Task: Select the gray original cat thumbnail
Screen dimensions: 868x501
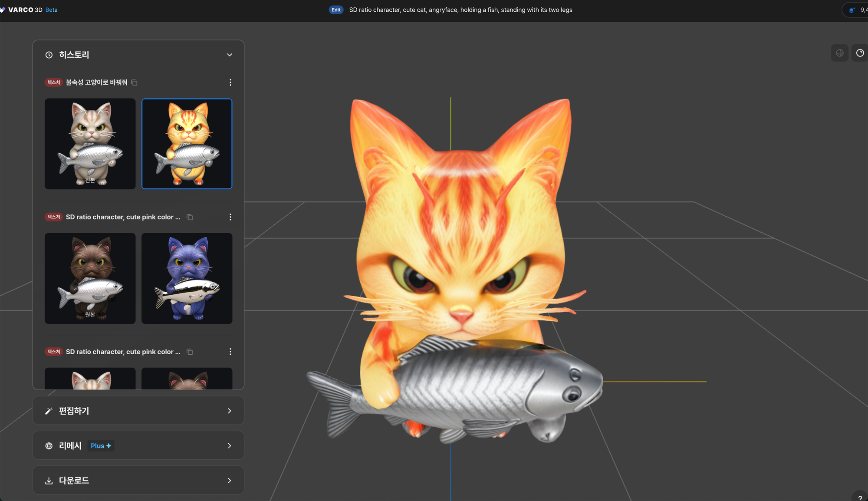Action: (90, 144)
